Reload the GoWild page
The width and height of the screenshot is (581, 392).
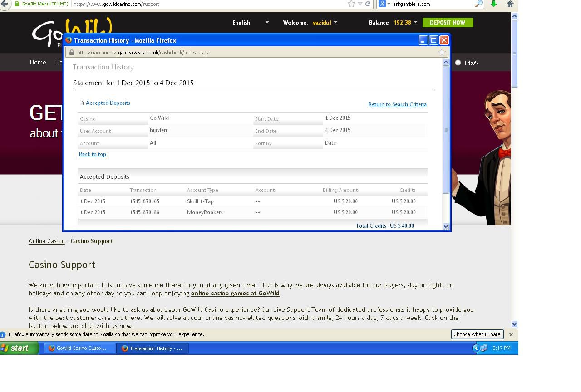pos(368,4)
